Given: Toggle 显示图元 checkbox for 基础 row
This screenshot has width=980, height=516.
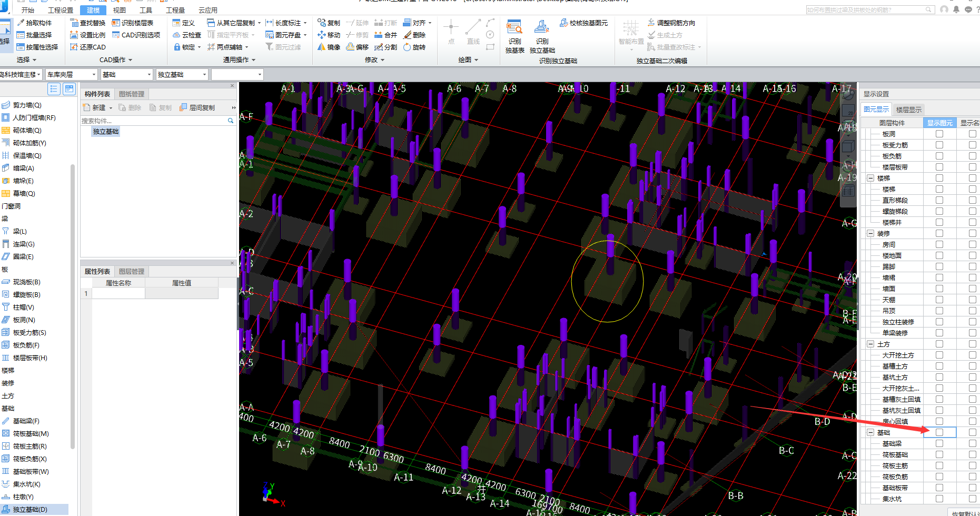Looking at the screenshot, I should (x=939, y=432).
